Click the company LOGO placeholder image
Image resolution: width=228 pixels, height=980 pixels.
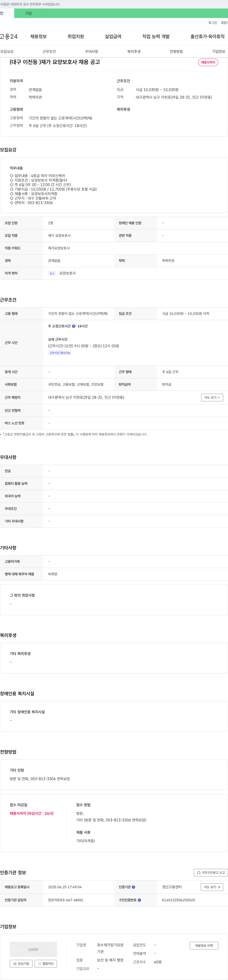pyautogui.click(x=33, y=949)
